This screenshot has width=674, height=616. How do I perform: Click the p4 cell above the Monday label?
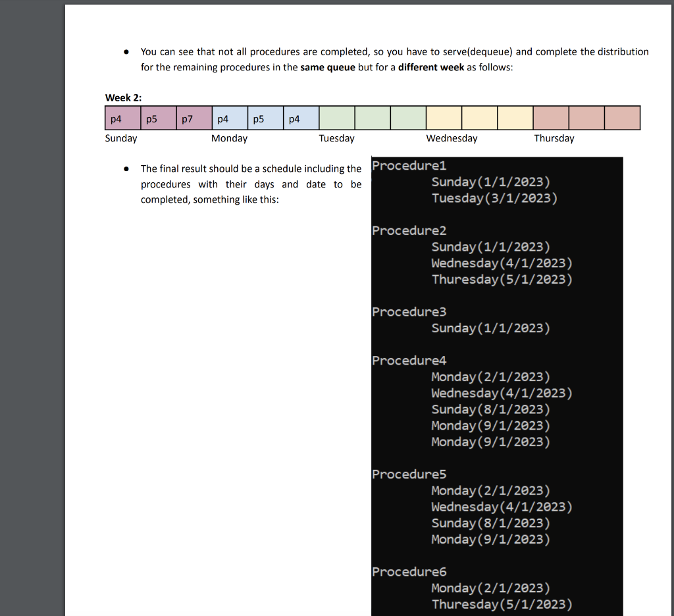229,117
